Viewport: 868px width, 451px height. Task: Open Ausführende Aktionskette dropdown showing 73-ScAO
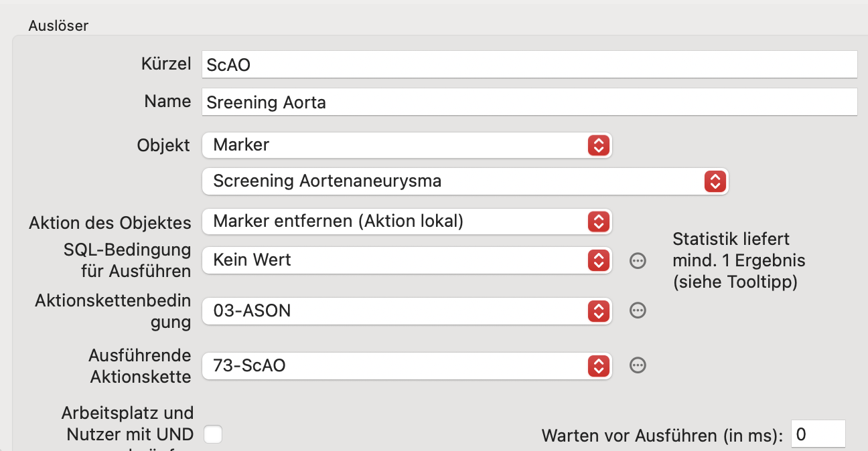[x=407, y=365]
